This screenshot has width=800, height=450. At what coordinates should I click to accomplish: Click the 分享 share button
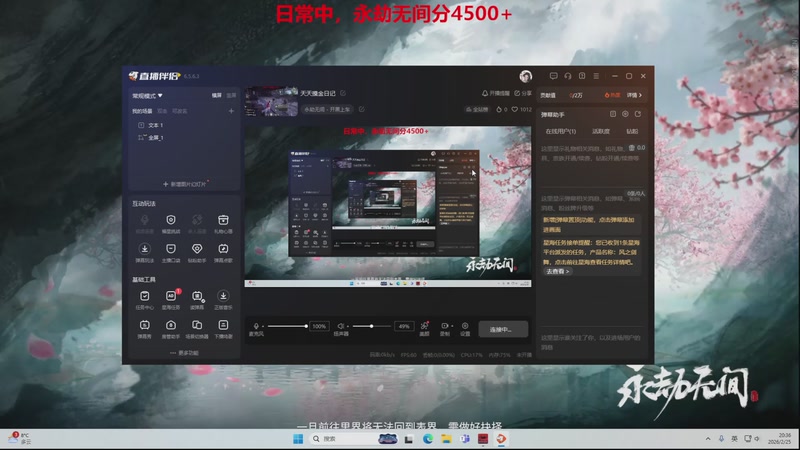[523, 93]
